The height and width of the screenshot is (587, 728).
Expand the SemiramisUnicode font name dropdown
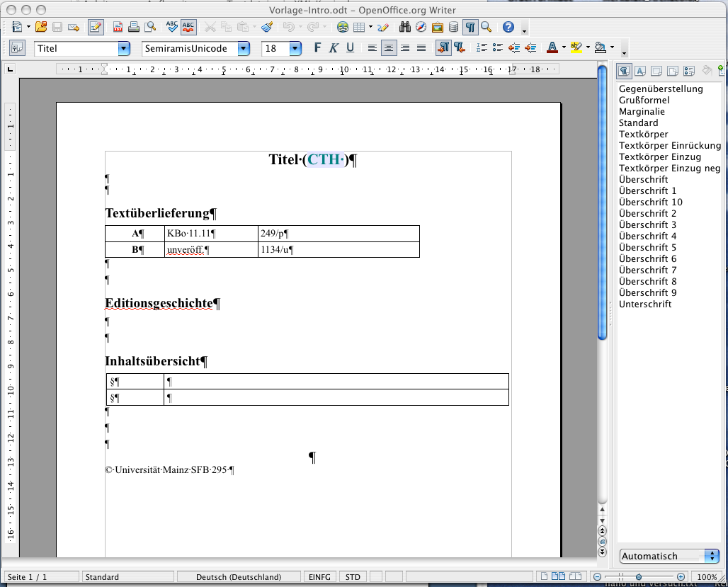pyautogui.click(x=244, y=49)
